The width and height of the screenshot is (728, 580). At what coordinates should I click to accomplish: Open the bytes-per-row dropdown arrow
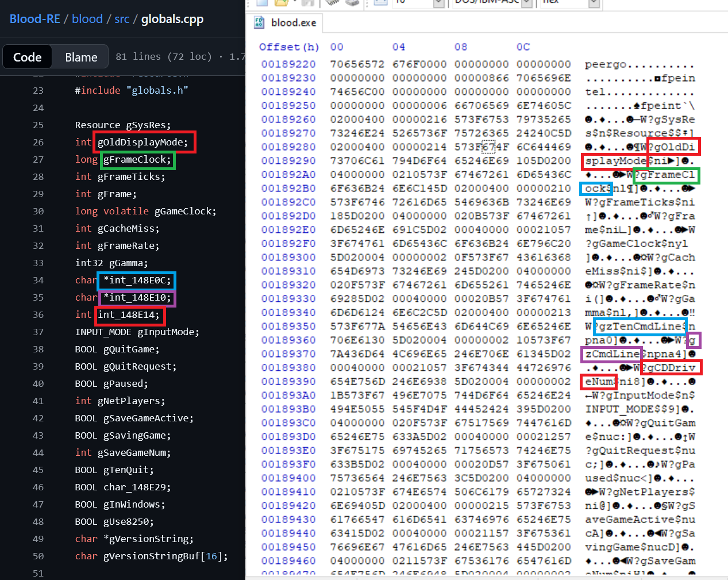point(438,3)
